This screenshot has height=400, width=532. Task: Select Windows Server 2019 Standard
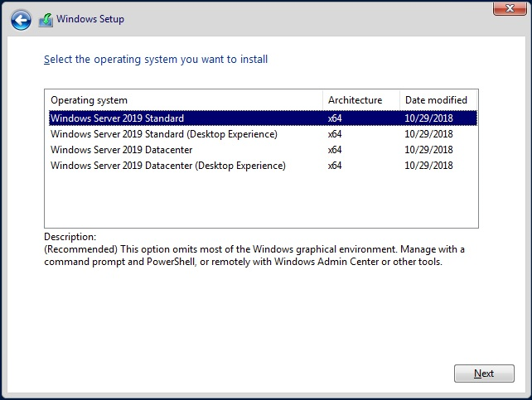(x=117, y=118)
